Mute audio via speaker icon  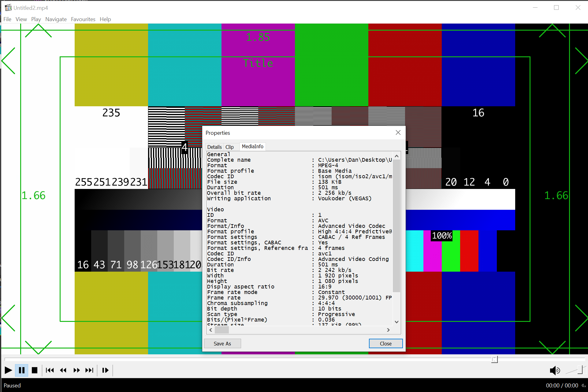[554, 371]
